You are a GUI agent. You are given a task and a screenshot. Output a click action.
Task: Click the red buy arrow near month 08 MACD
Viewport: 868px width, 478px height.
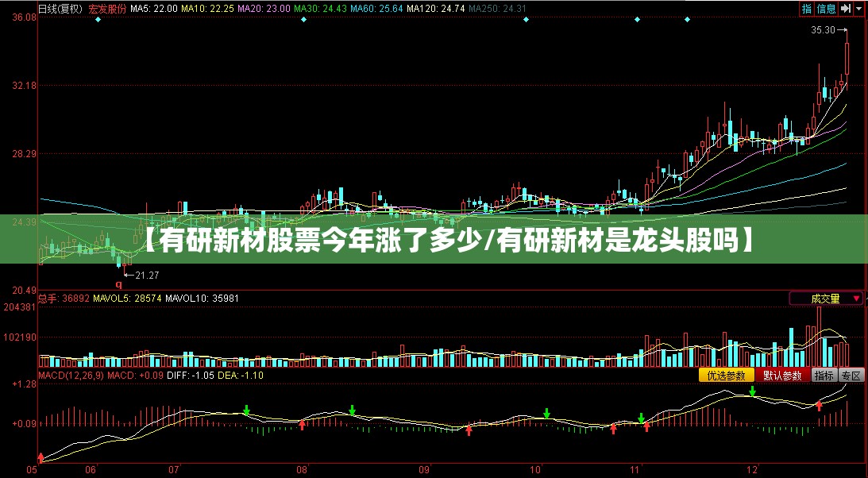pyautogui.click(x=303, y=425)
